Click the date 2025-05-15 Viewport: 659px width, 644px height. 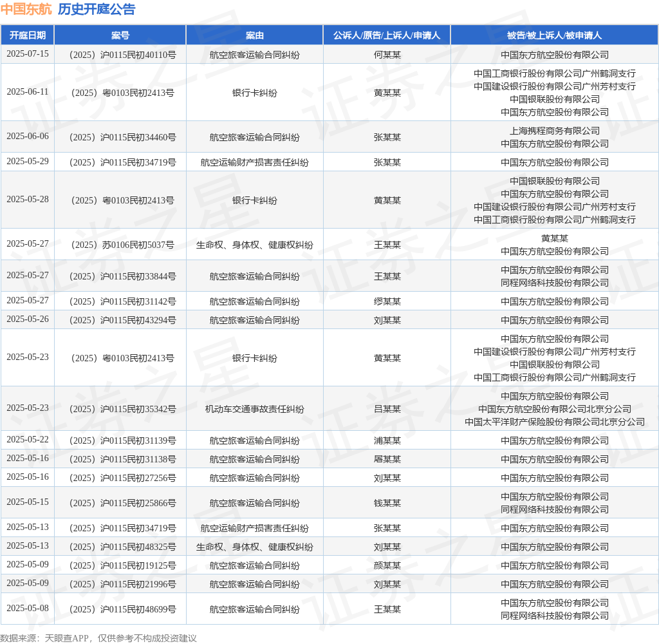pos(28,502)
